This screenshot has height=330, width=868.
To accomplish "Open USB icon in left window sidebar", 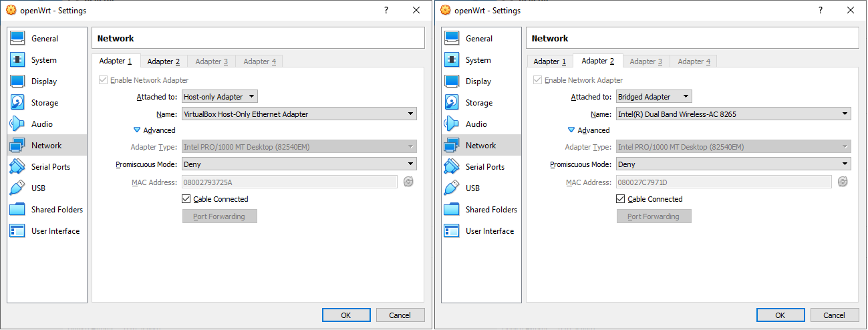I will (18, 188).
